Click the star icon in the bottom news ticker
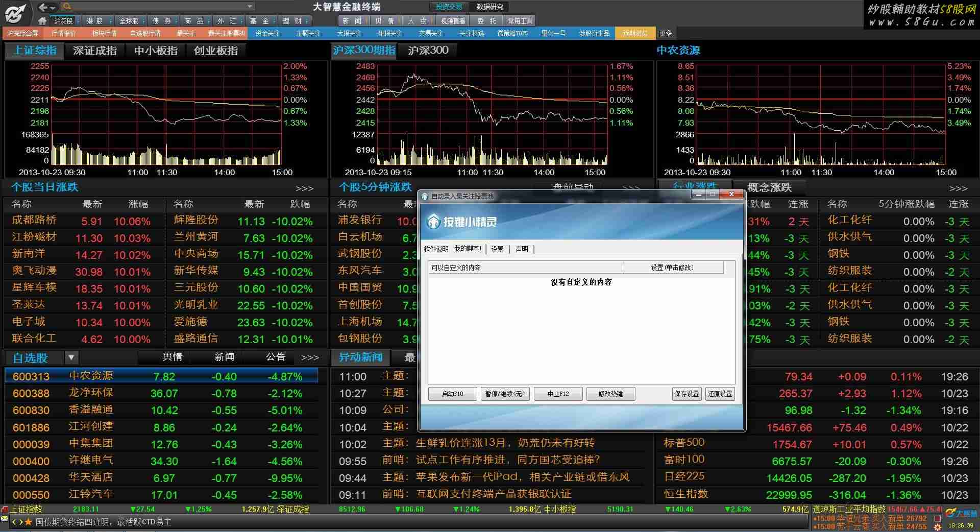The width and height of the screenshot is (980, 532). [29, 522]
